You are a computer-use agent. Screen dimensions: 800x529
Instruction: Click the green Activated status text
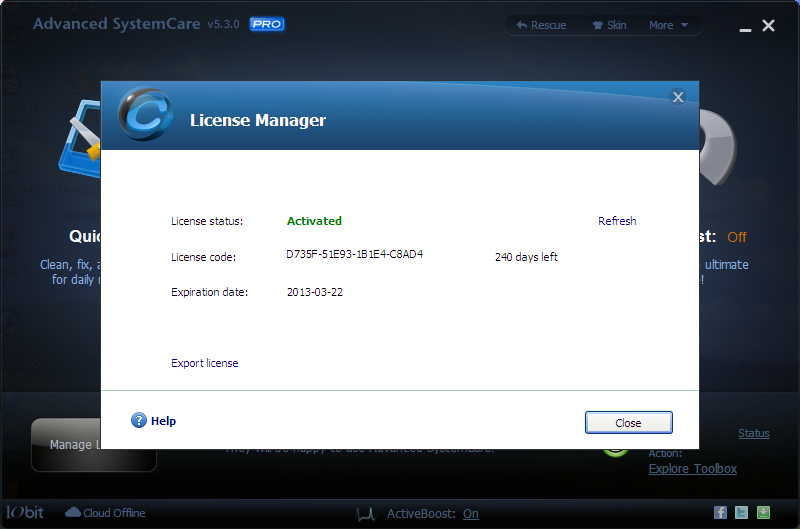click(x=314, y=221)
